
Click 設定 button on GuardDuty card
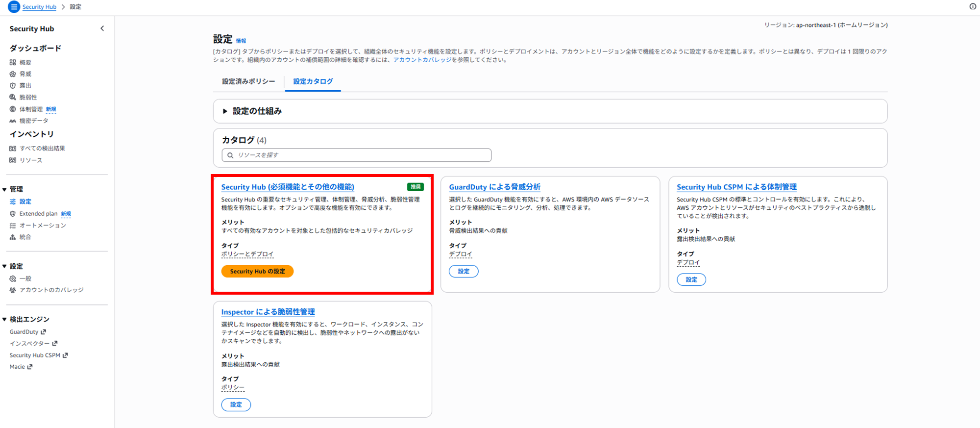[464, 271]
